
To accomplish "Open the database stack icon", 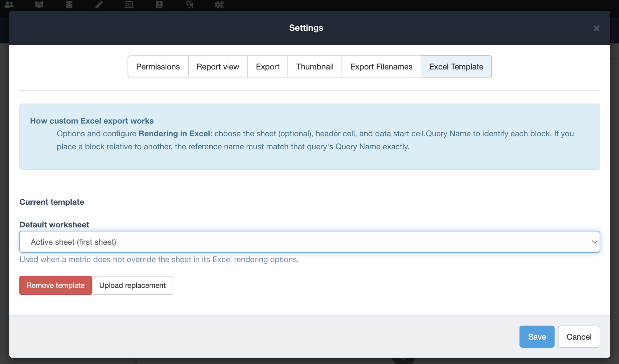I will click(x=69, y=5).
